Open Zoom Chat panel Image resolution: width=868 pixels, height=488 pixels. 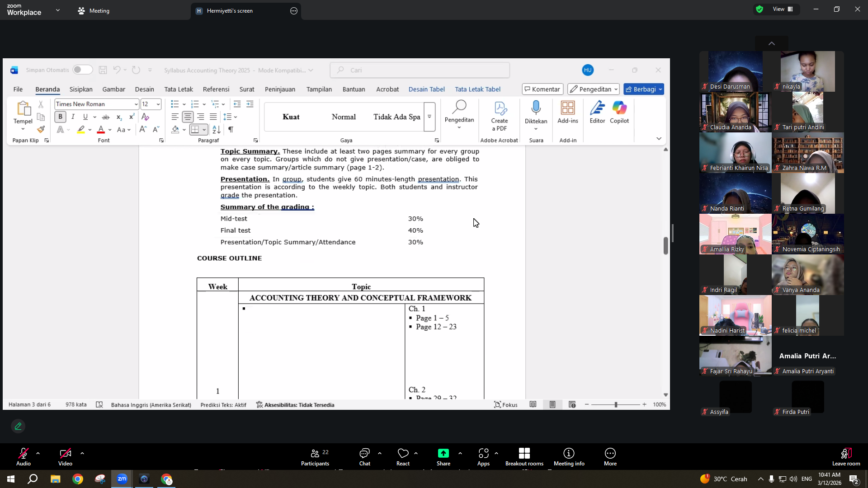click(364, 457)
